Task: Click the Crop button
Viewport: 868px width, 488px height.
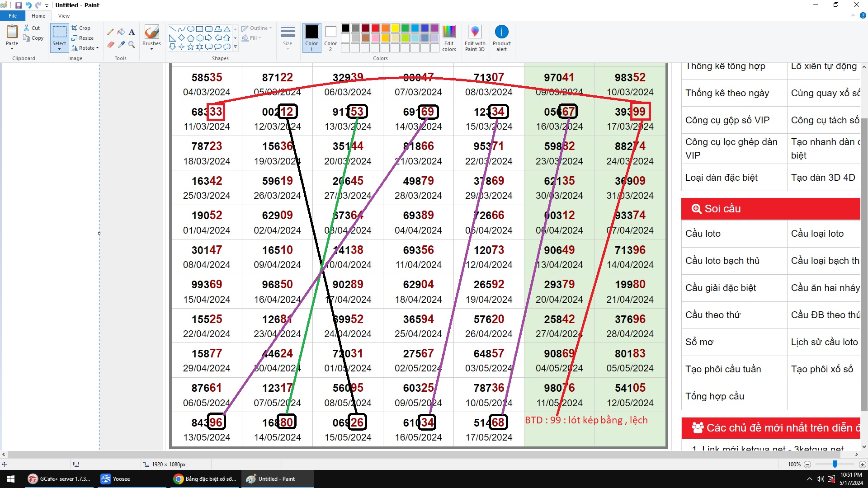Action: click(x=81, y=28)
